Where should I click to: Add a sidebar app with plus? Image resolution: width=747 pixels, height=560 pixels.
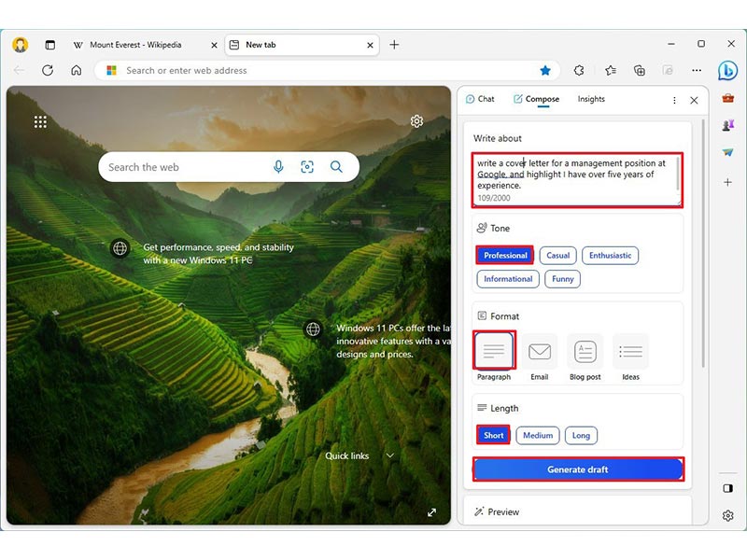point(727,182)
